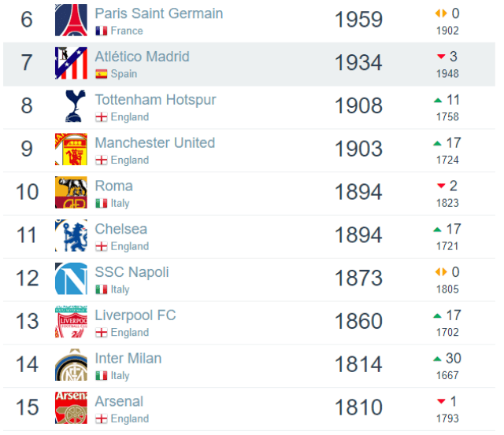The width and height of the screenshot is (504, 435).
Task: Click the Atlético Madrid club crest
Action: tap(71, 63)
